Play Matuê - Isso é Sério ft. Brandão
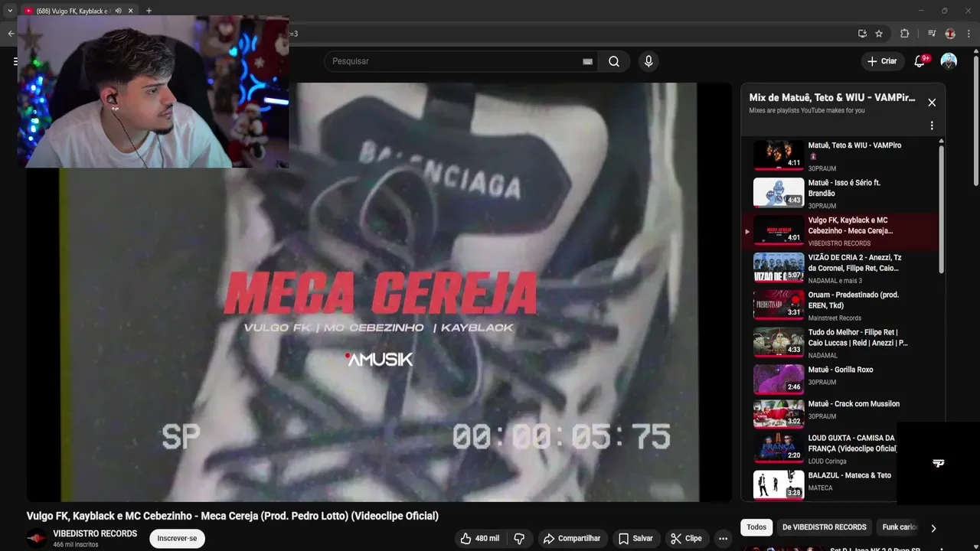Screen dimensions: 980x551 click(x=841, y=194)
